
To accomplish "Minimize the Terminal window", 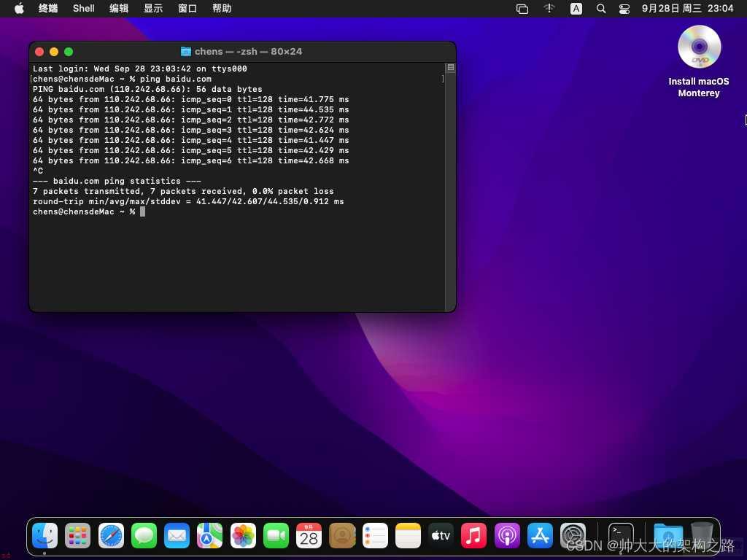I will pos(54,52).
